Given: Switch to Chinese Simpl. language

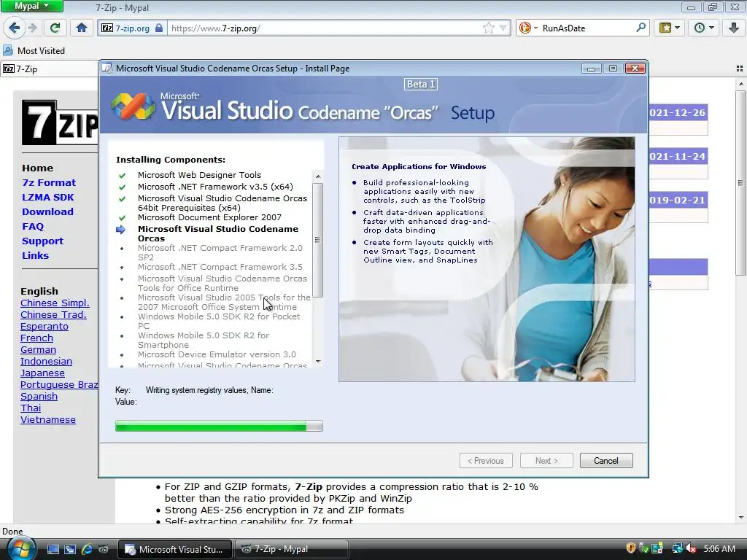Looking at the screenshot, I should pos(55,303).
